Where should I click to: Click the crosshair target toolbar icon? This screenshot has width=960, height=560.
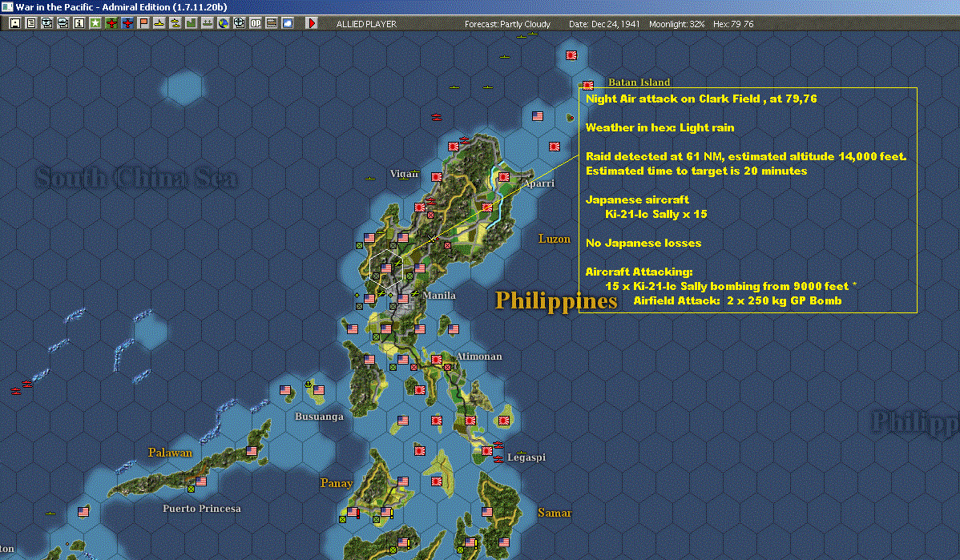[x=240, y=23]
